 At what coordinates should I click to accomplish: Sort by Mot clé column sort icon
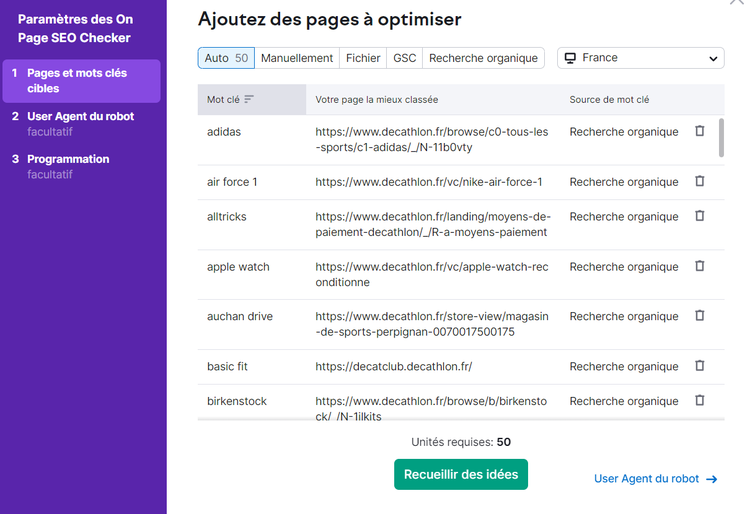pyautogui.click(x=249, y=99)
